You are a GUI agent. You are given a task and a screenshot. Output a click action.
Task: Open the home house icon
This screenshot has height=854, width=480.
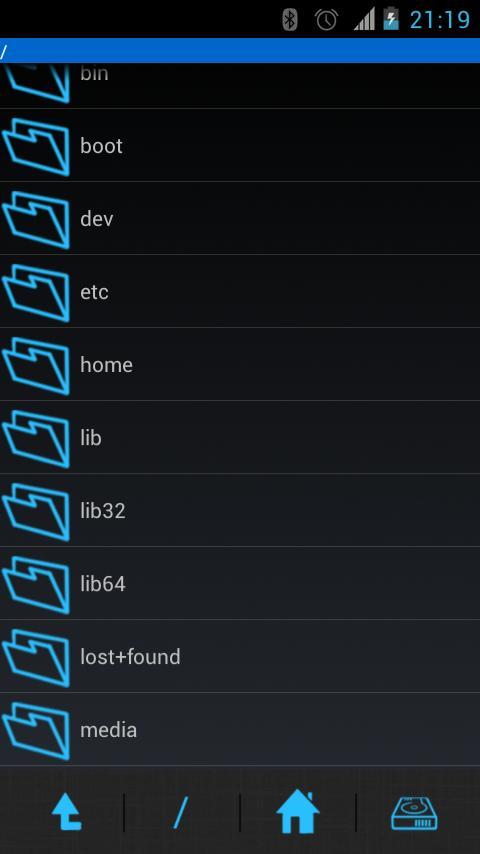297,812
